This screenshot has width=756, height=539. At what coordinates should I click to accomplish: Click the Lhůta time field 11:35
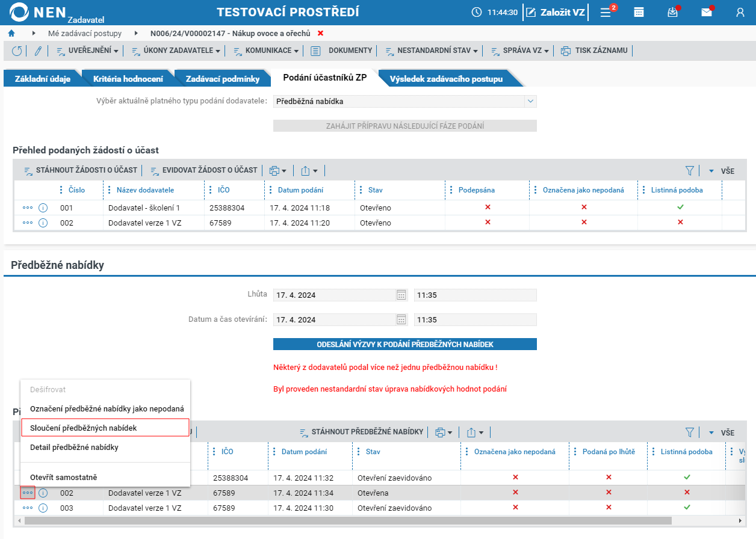click(x=475, y=295)
